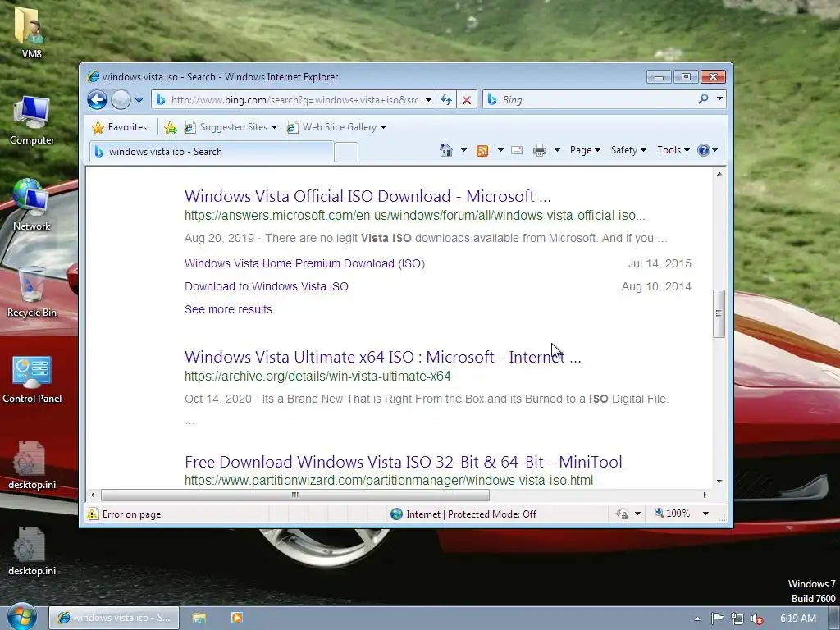
Task: Click the magnifier search icon
Action: (703, 99)
